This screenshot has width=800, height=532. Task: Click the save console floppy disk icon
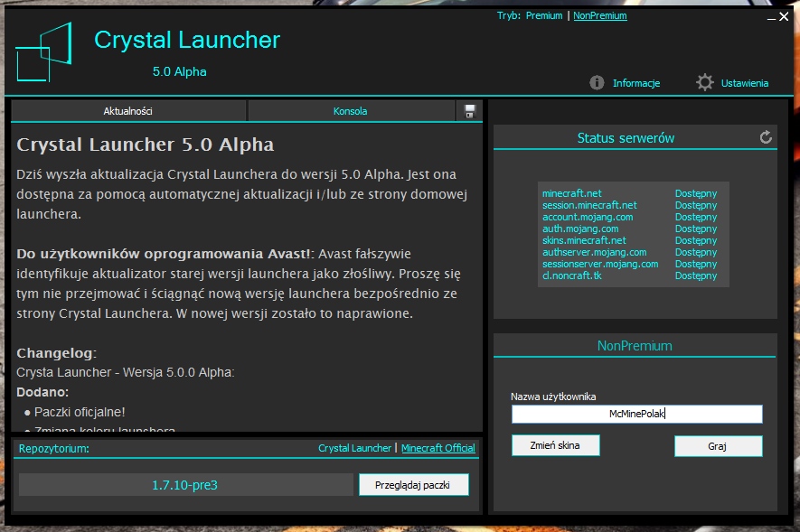pyautogui.click(x=469, y=111)
